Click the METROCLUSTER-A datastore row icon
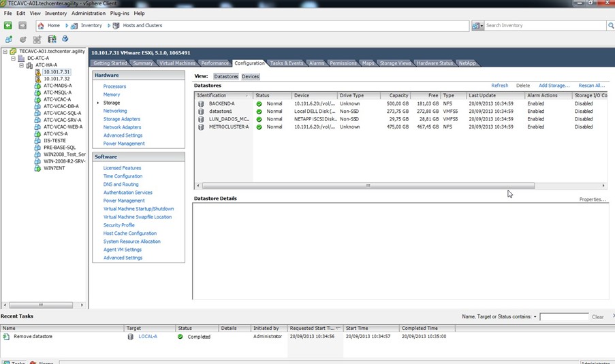 pos(201,127)
